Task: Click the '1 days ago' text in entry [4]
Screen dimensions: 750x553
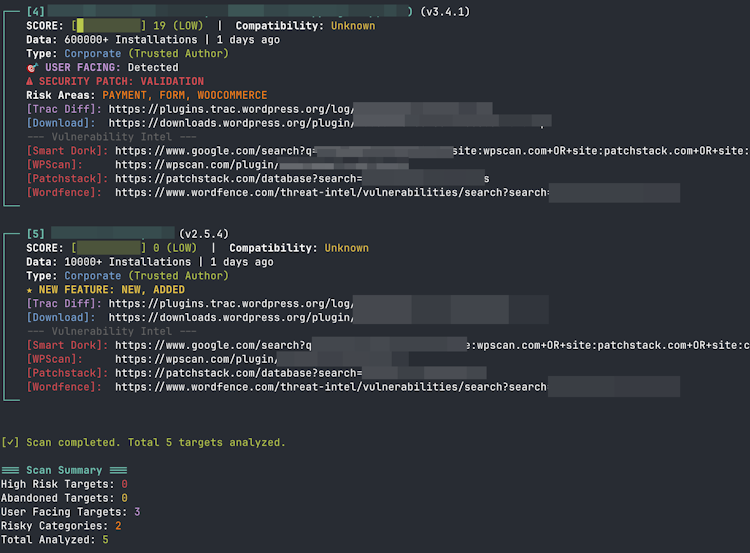Action: (248, 40)
